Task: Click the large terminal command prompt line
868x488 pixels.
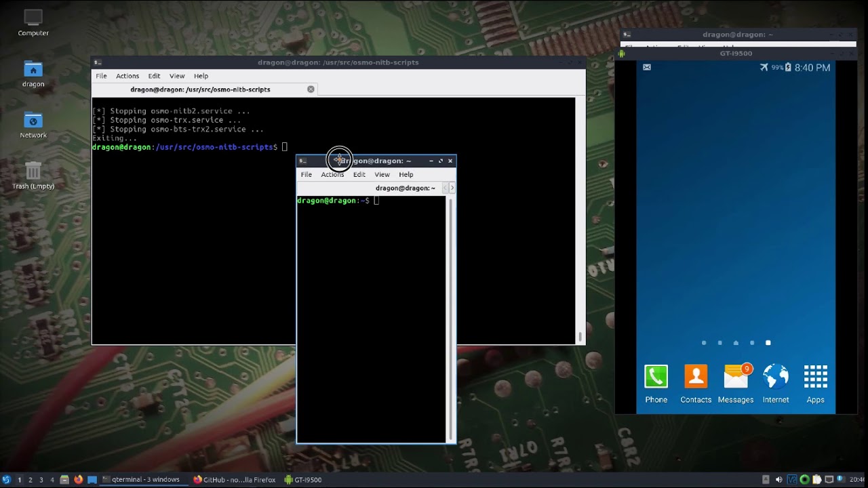Action: click(190, 147)
